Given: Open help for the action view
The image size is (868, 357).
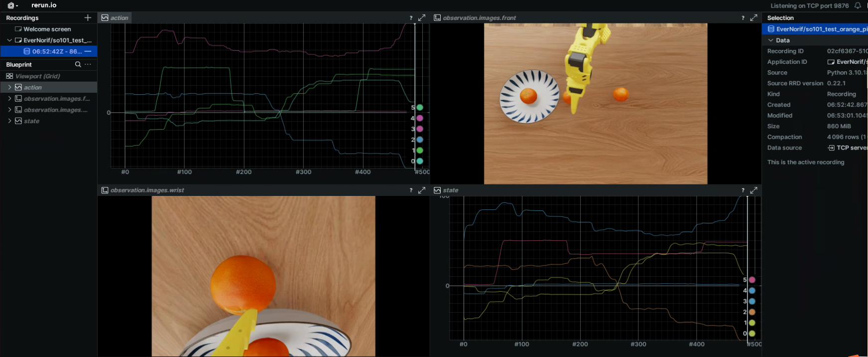Looking at the screenshot, I should point(411,17).
